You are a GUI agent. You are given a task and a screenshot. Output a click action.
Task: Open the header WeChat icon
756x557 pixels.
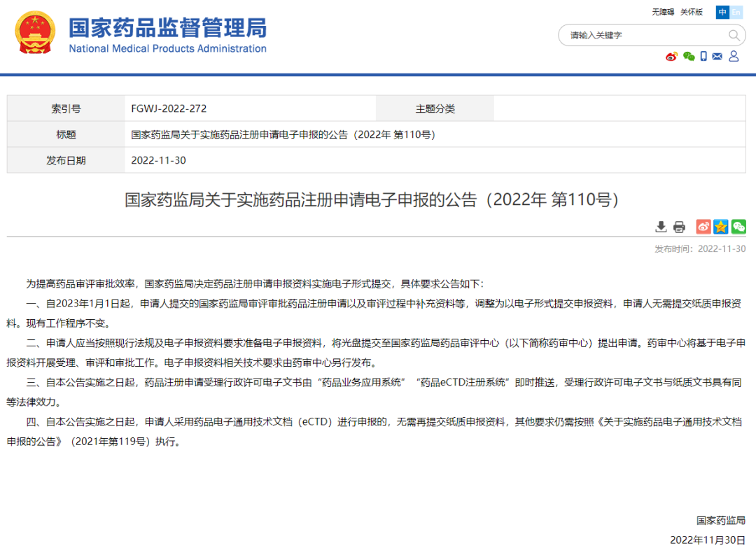pos(689,57)
